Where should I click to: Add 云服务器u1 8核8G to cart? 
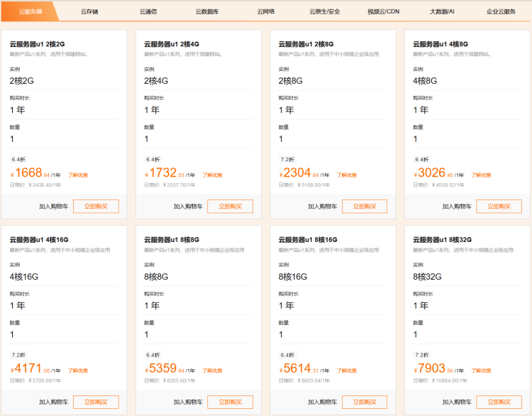[188, 402]
